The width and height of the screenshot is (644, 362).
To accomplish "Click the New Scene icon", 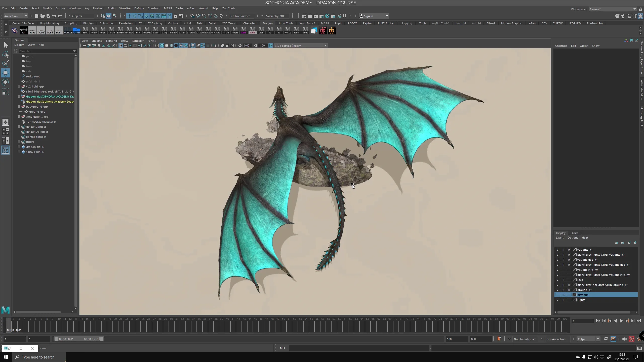I will coord(37,16).
